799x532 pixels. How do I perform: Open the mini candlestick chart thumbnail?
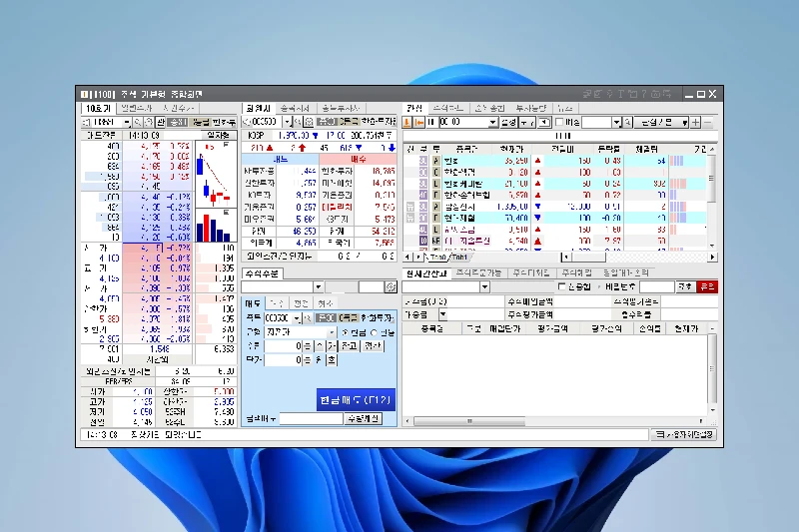pyautogui.click(x=216, y=174)
